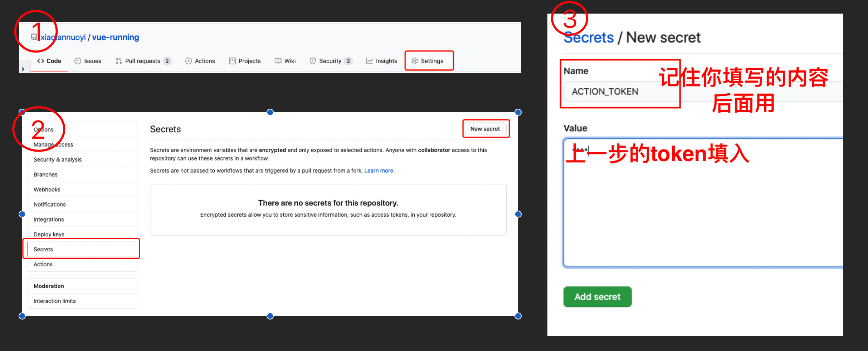This screenshot has height=351, width=868.
Task: Open Interaction limits under Moderation
Action: (82, 301)
